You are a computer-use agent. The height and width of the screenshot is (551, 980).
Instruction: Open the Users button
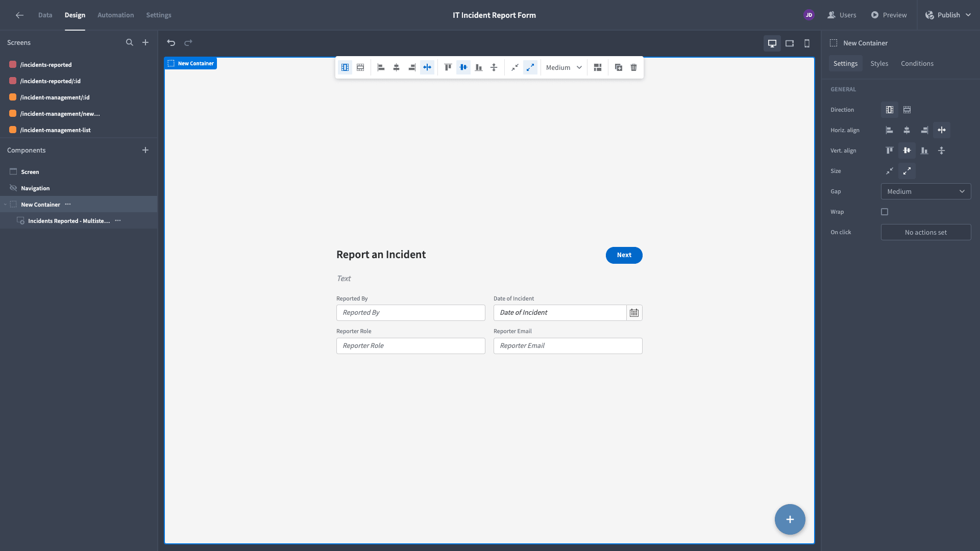(842, 15)
